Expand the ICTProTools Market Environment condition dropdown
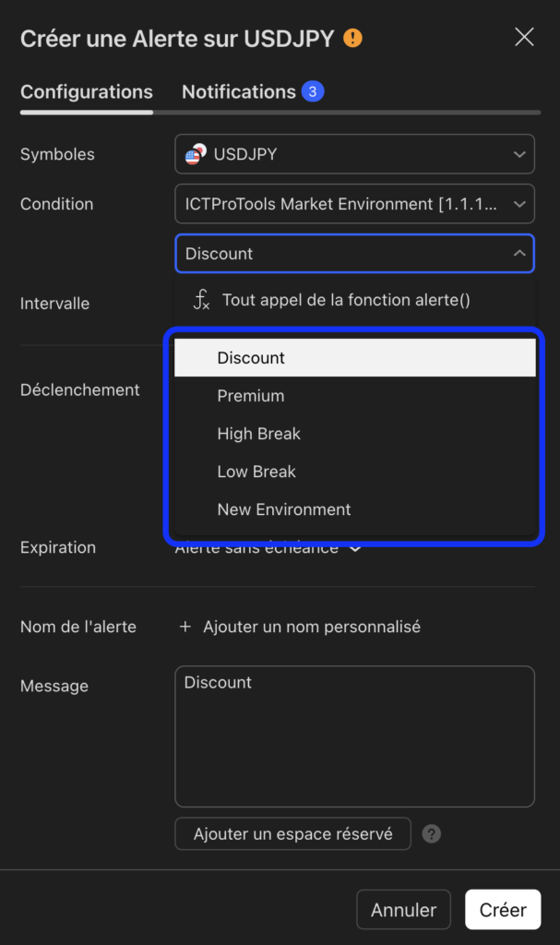The width and height of the screenshot is (560, 945). tap(354, 204)
